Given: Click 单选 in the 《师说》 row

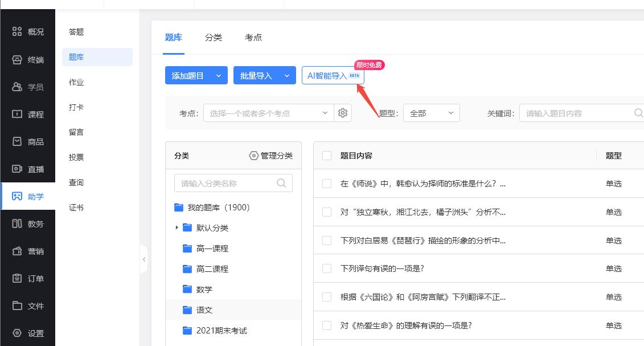Looking at the screenshot, I should click(x=614, y=184).
